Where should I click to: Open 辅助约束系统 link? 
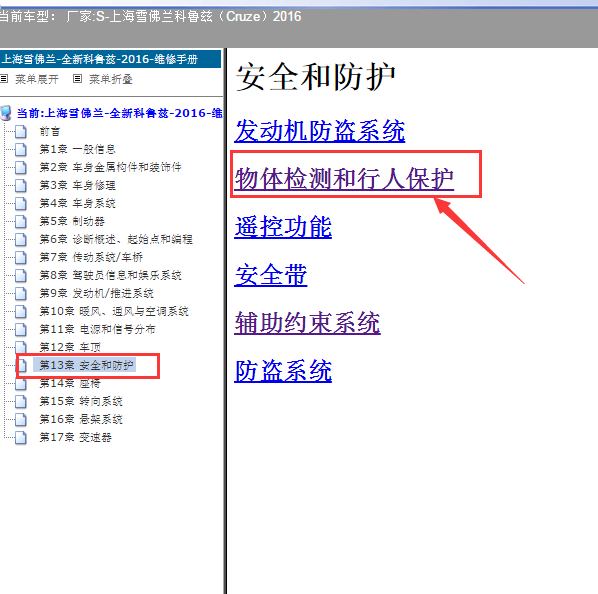click(x=307, y=323)
